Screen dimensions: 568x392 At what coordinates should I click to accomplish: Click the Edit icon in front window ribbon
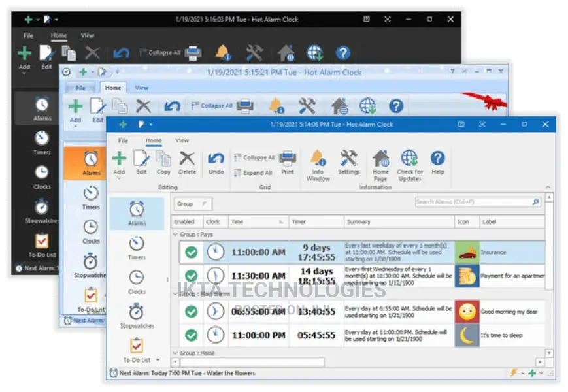141,159
